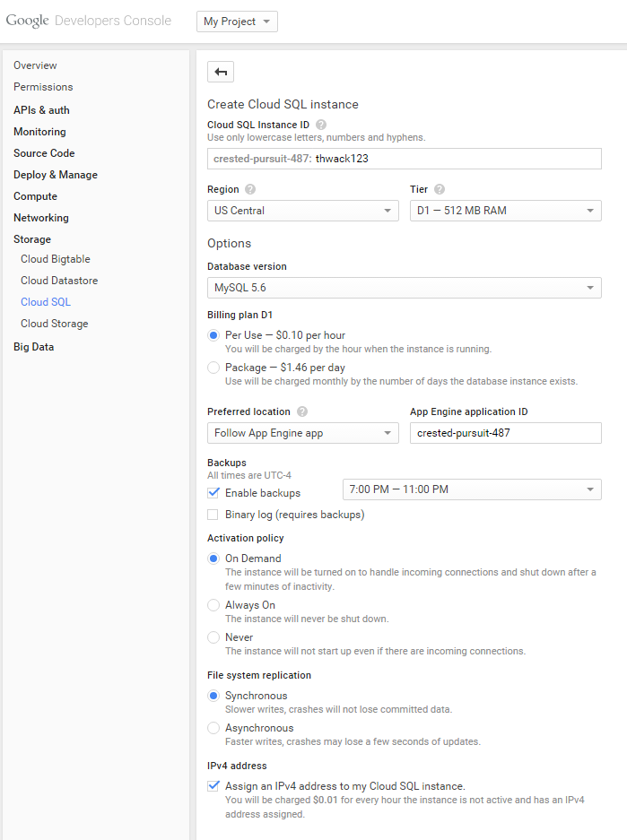The height and width of the screenshot is (840, 627).
Task: Open Permissions in the sidebar
Action: point(43,87)
